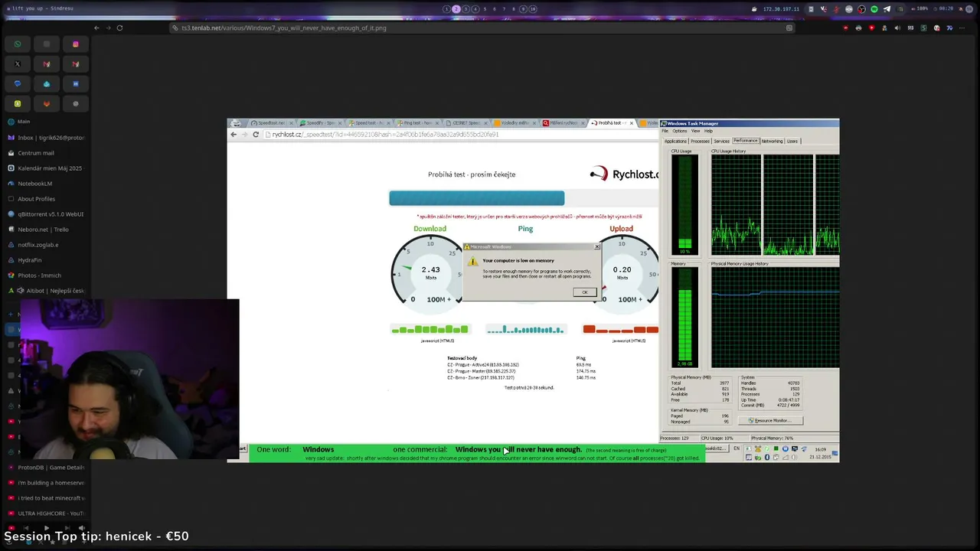Click the Resource Monitor button

[x=772, y=420]
